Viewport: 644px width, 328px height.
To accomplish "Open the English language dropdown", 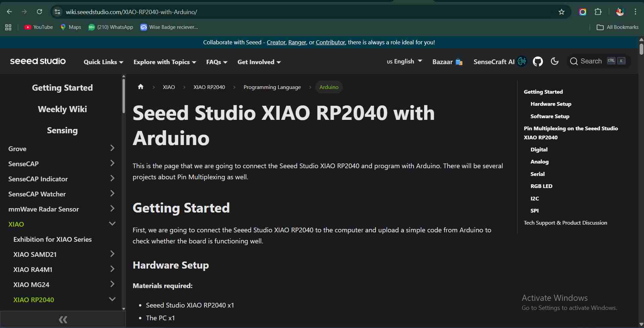I will point(404,61).
